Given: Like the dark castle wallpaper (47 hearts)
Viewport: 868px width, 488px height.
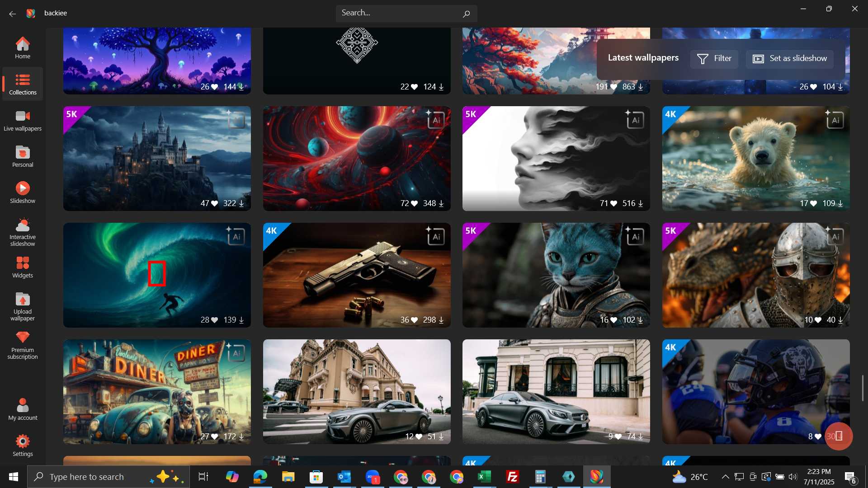Looking at the screenshot, I should click(214, 204).
